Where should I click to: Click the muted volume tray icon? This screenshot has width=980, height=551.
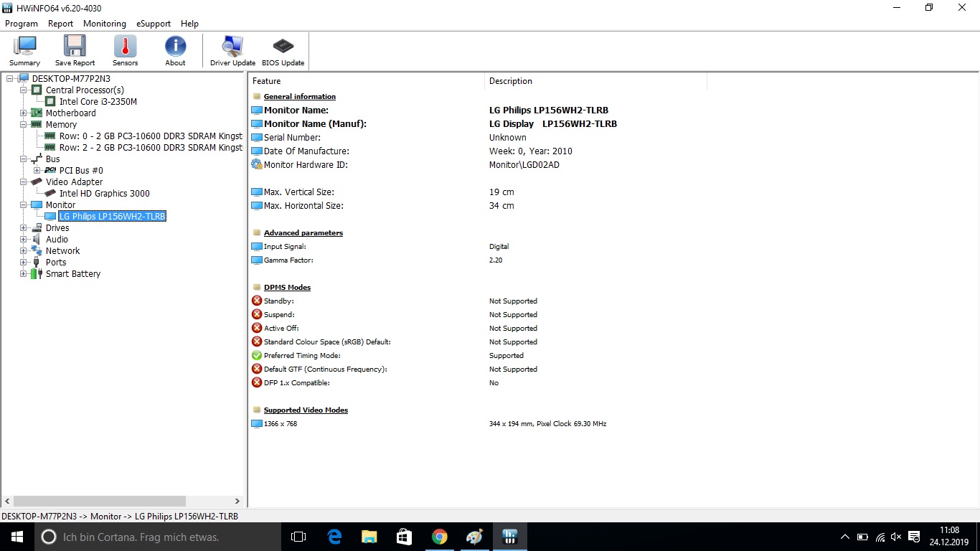pos(896,537)
